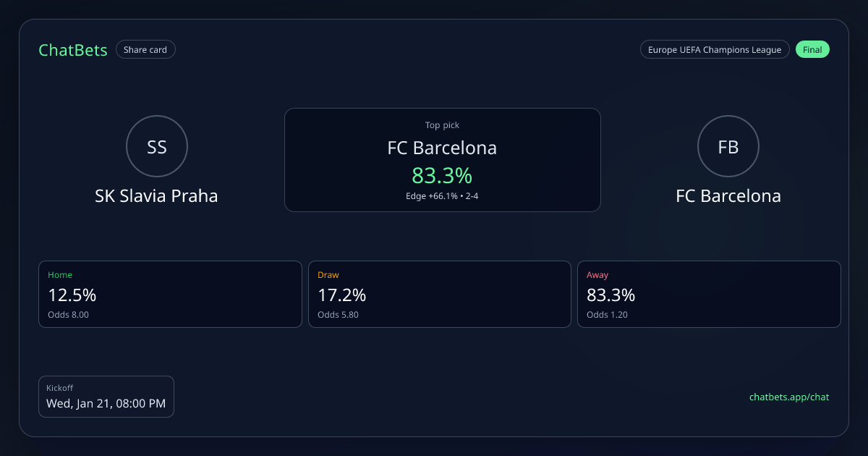
Task: Click the Kickoff date box
Action: (106, 397)
